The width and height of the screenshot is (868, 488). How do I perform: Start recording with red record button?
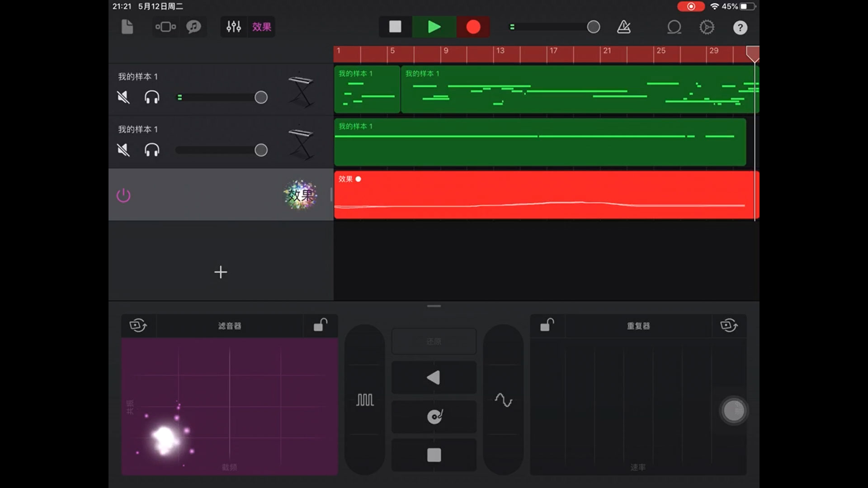click(x=473, y=27)
